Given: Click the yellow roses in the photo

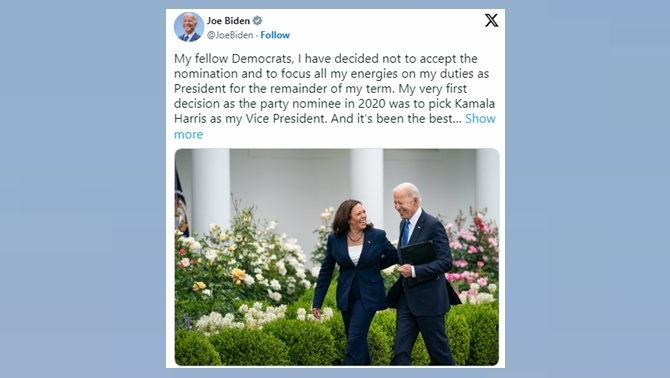Looking at the screenshot, I should (x=238, y=275).
